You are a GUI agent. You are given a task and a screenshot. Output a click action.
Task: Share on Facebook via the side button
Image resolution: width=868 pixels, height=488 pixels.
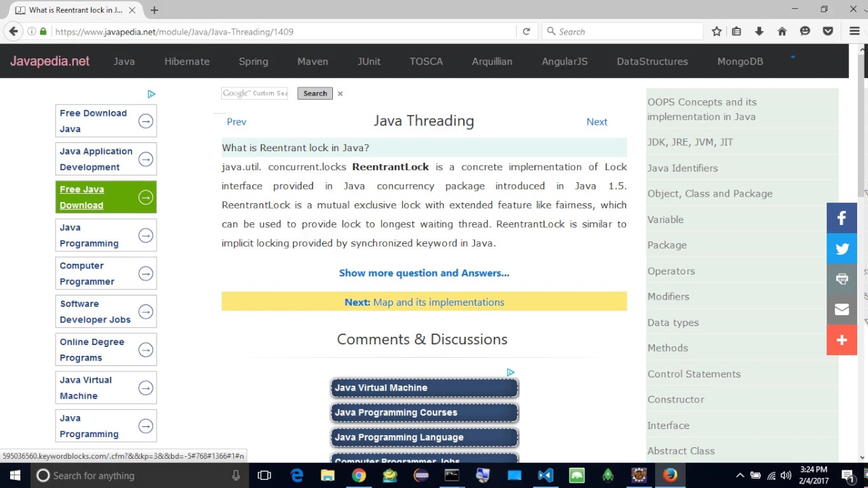[x=842, y=218]
